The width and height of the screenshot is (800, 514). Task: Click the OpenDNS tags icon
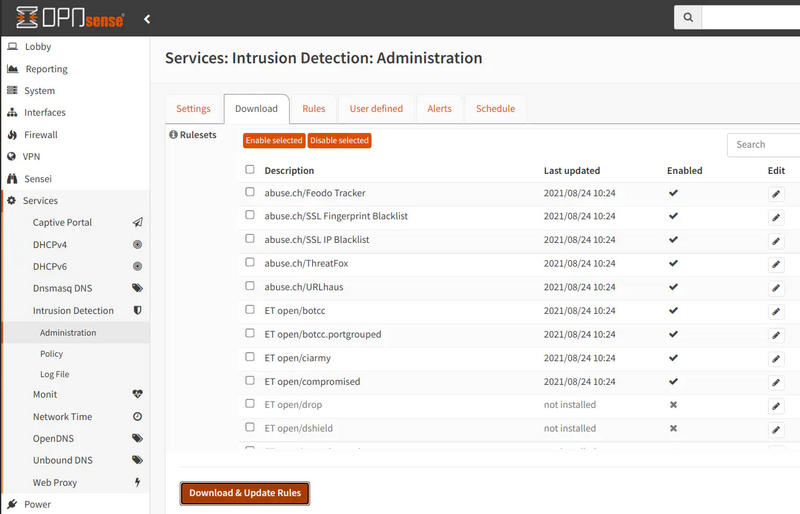pyautogui.click(x=137, y=438)
